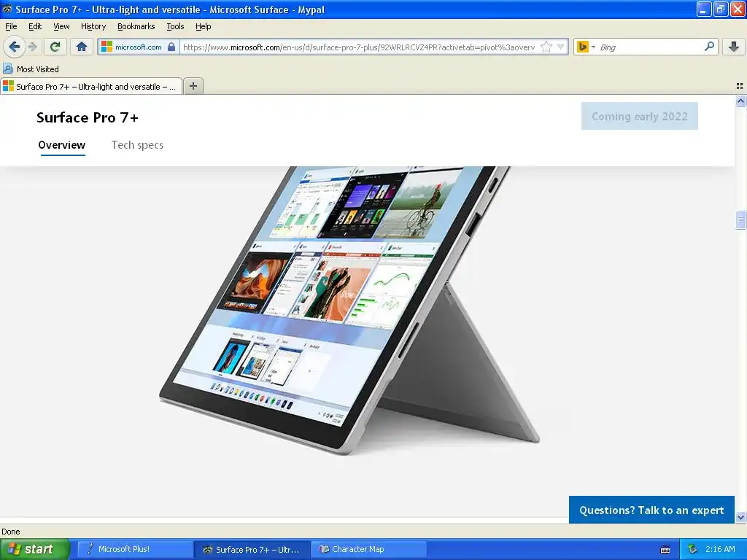Click the 2:16 AM taskbar clock
The width and height of the screenshot is (747, 560).
click(720, 549)
